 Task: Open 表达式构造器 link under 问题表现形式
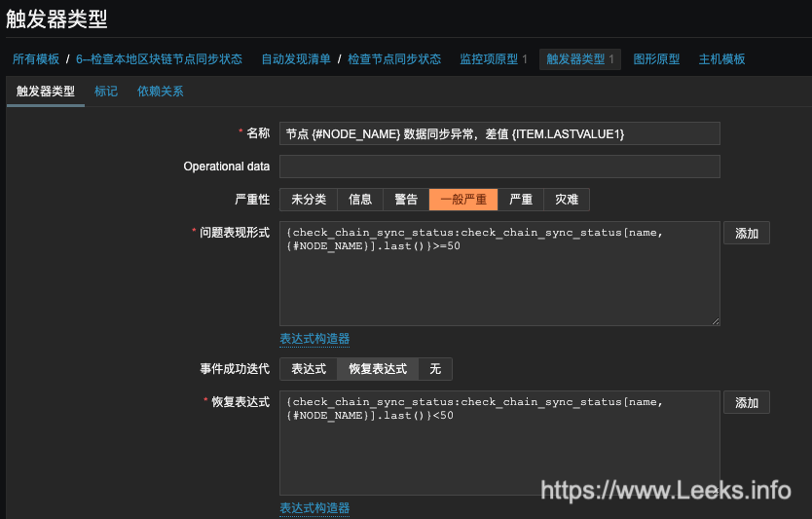(314, 339)
